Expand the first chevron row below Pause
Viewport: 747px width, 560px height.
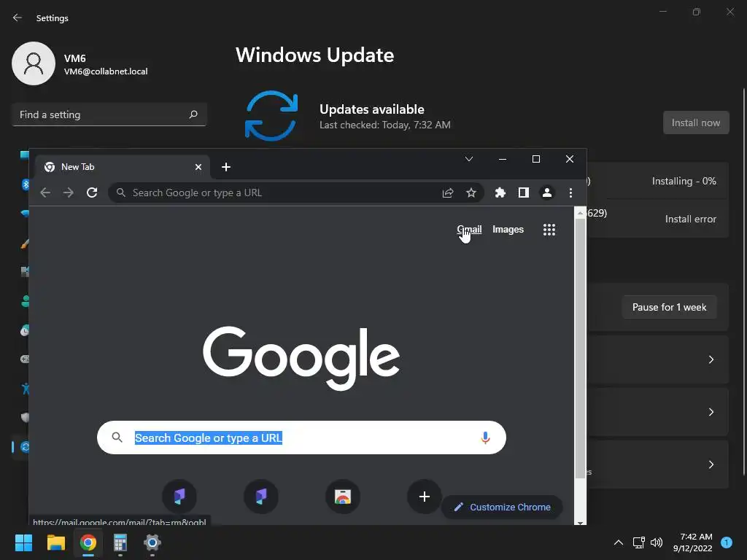[711, 359]
